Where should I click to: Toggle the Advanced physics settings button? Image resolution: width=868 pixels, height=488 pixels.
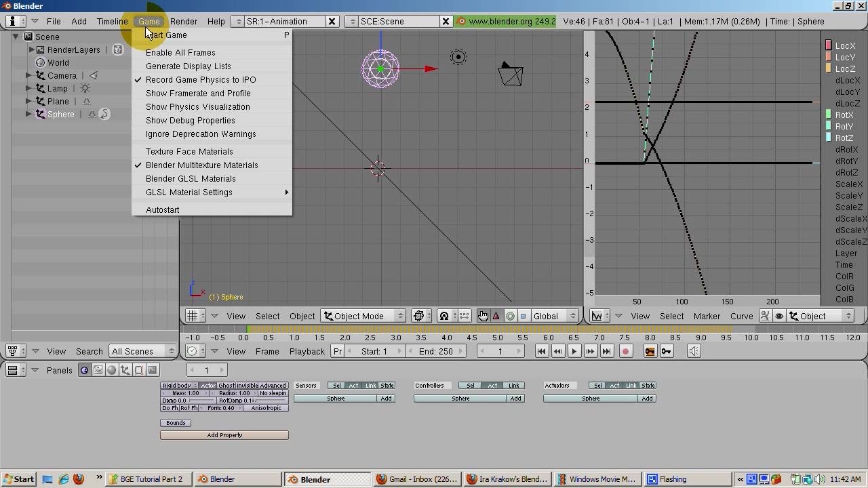273,386
